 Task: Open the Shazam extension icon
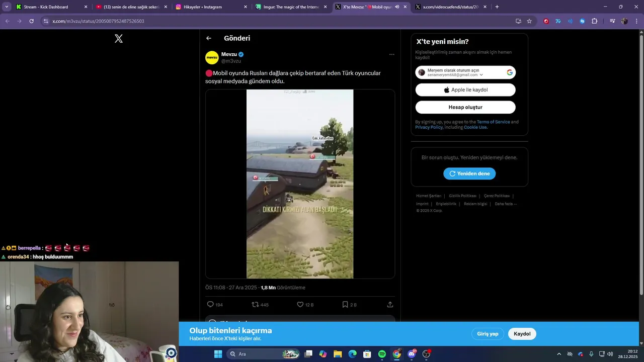582,21
